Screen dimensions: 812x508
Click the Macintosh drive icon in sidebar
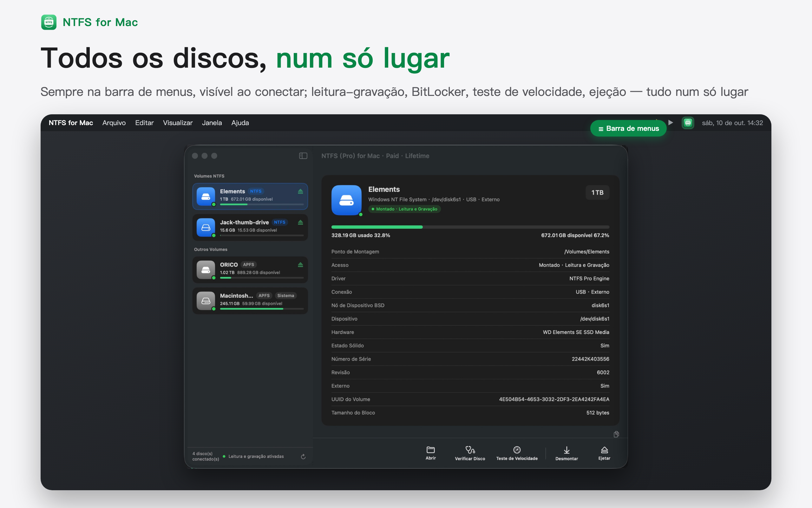206,301
